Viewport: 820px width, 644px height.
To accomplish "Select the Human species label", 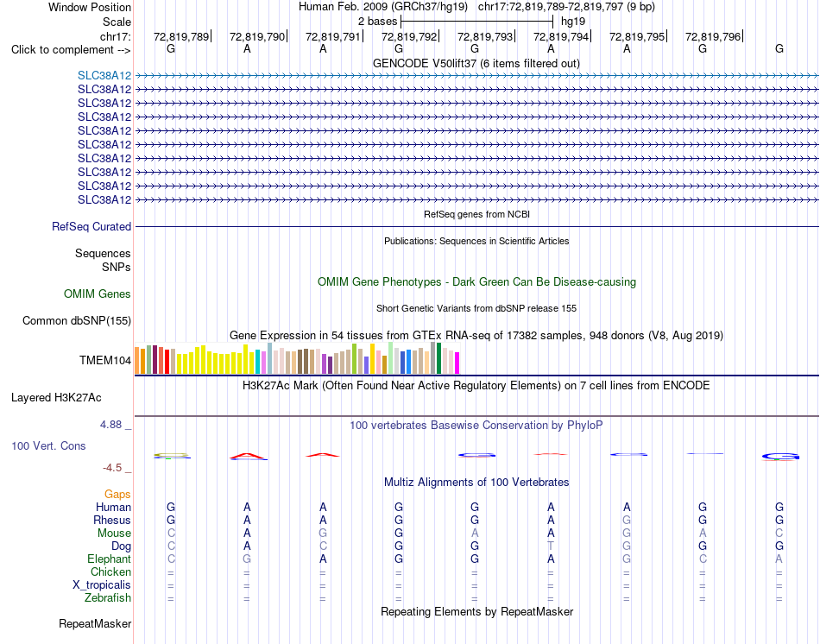I will click(113, 507).
